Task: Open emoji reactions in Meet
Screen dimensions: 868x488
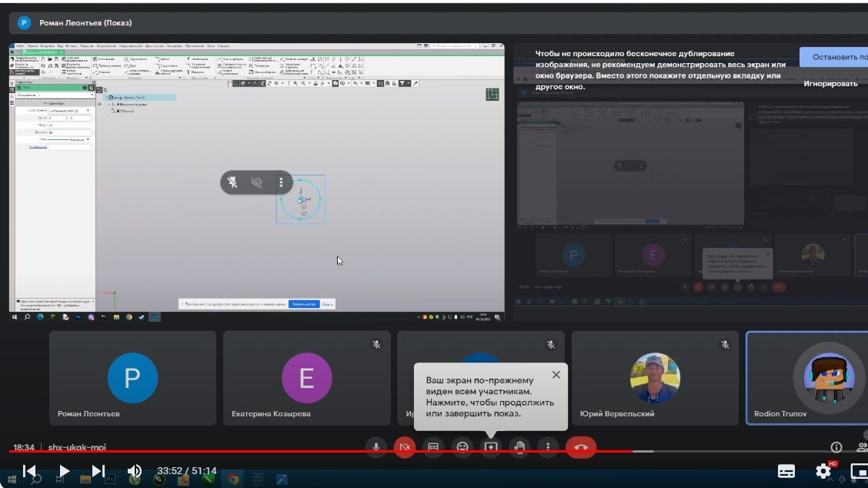Action: [x=462, y=447]
